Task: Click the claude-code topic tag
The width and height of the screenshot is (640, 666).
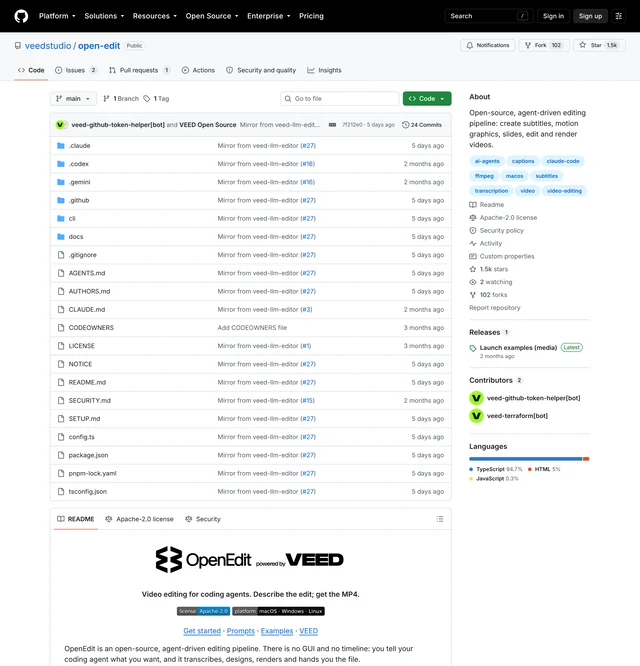Action: click(x=563, y=161)
